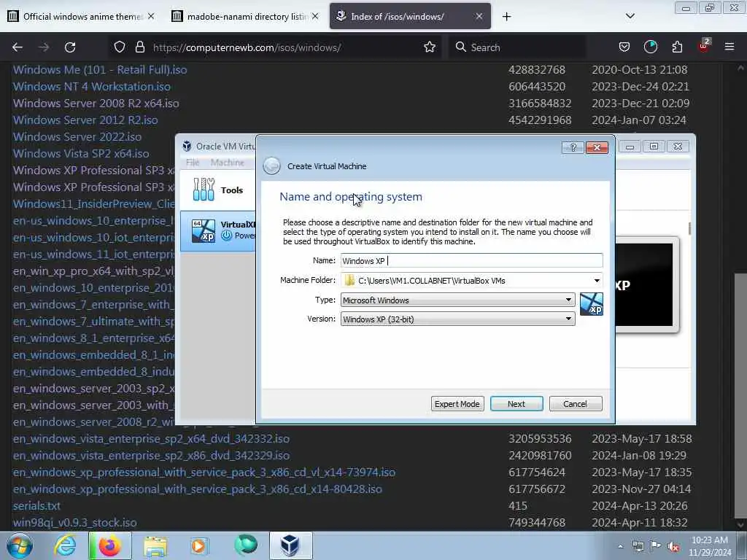Click the padlock site info icon
The height and width of the screenshot is (560, 747).
[x=139, y=47]
